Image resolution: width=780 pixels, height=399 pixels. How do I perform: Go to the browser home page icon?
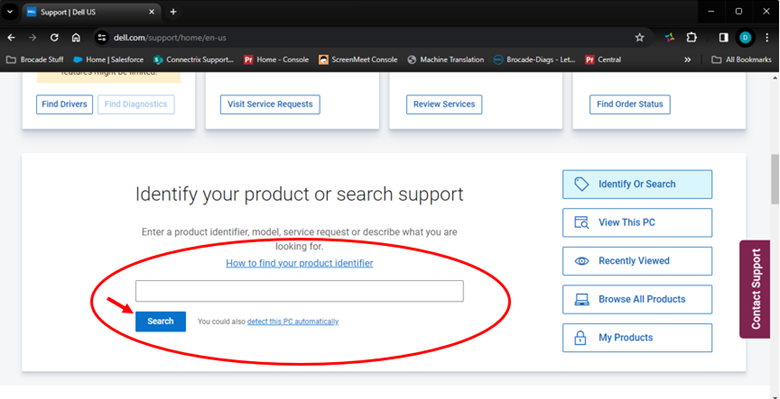(x=76, y=38)
